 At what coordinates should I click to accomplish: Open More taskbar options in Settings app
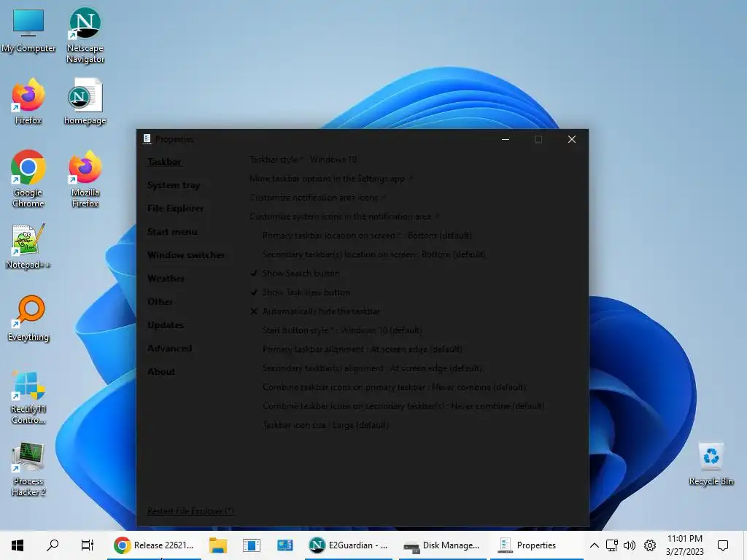click(331, 179)
